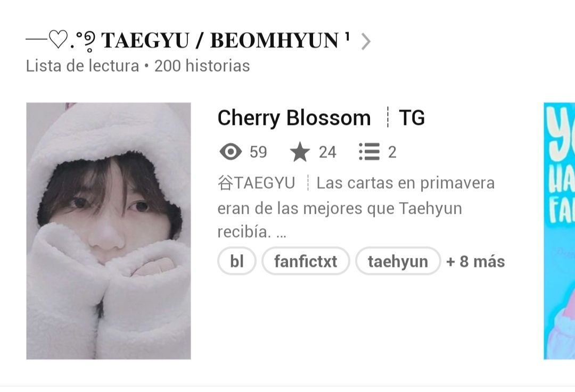Click the Lista de lectura subtitle

click(83, 66)
